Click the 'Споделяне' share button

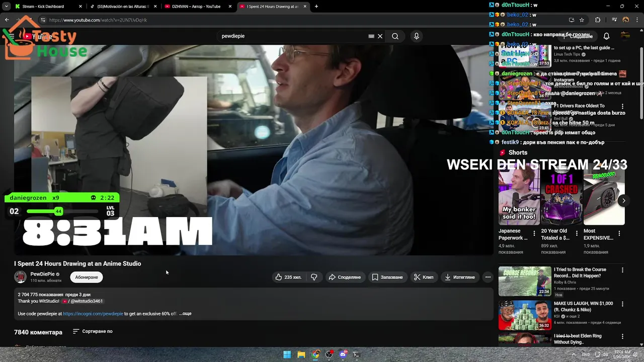tap(345, 277)
